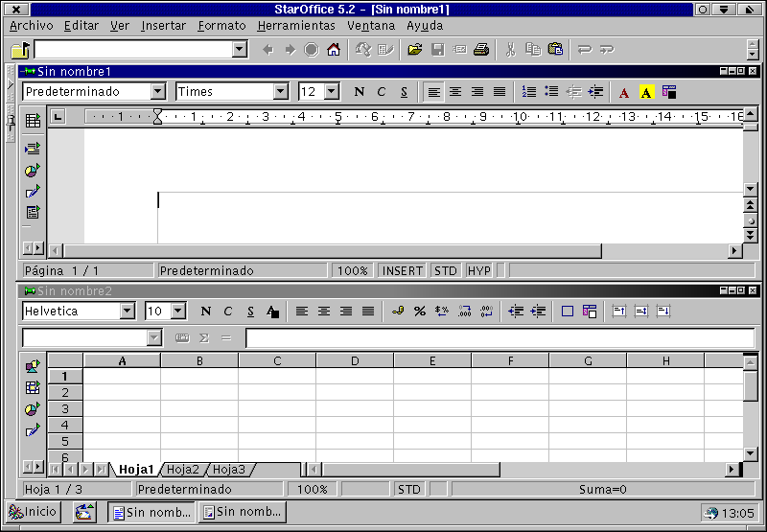Click the Print document icon

pyautogui.click(x=481, y=50)
